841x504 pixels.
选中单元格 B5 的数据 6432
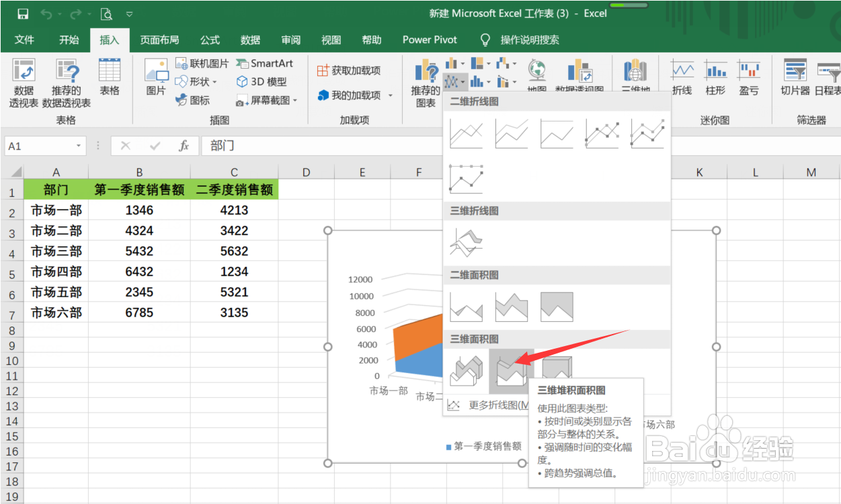point(139,269)
